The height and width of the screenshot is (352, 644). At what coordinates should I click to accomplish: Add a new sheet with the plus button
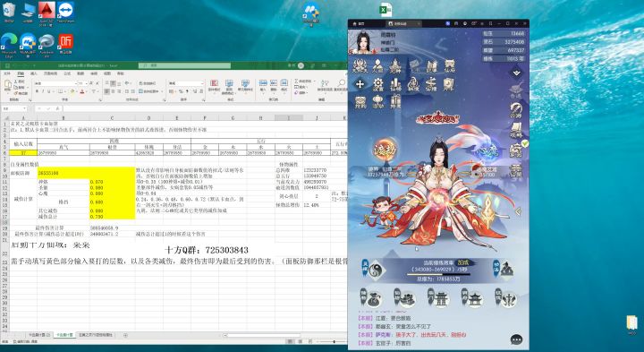coord(125,335)
